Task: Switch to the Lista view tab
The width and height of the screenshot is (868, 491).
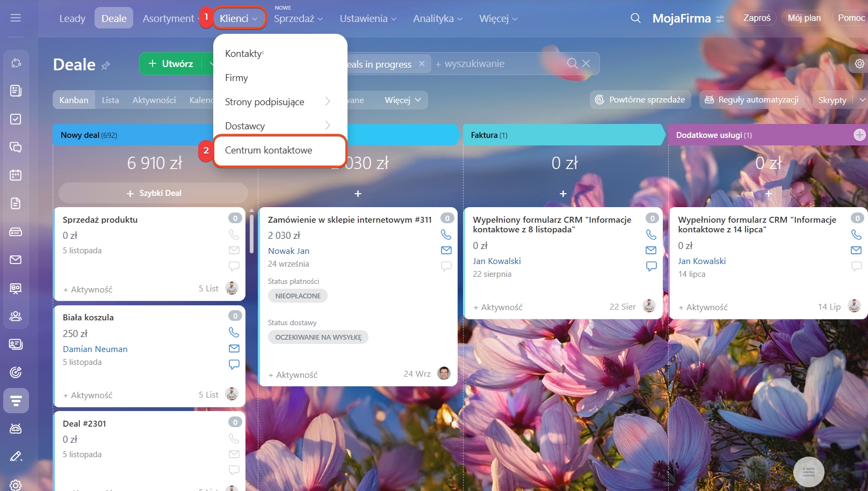Action: point(110,100)
